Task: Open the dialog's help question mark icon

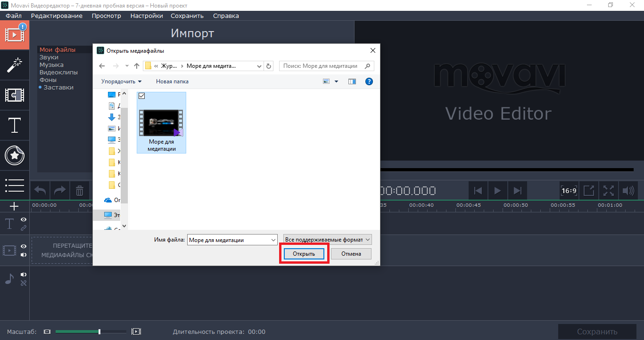Action: click(x=369, y=81)
